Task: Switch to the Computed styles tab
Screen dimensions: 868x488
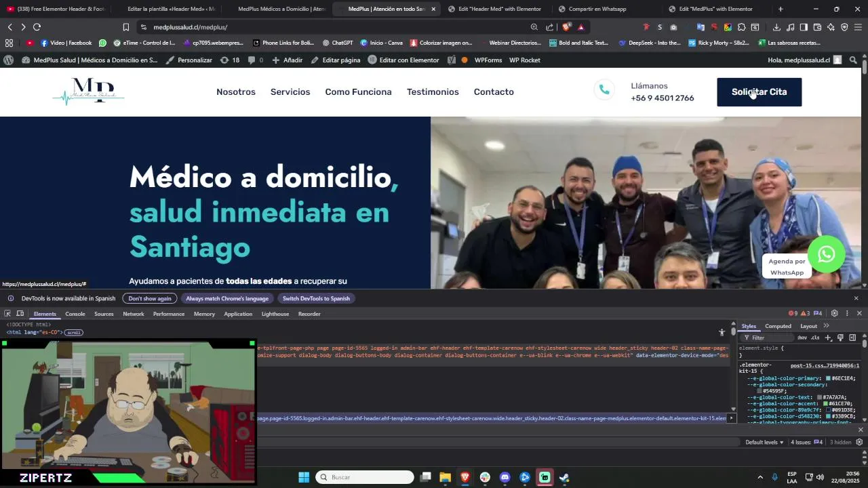Action: (x=778, y=326)
